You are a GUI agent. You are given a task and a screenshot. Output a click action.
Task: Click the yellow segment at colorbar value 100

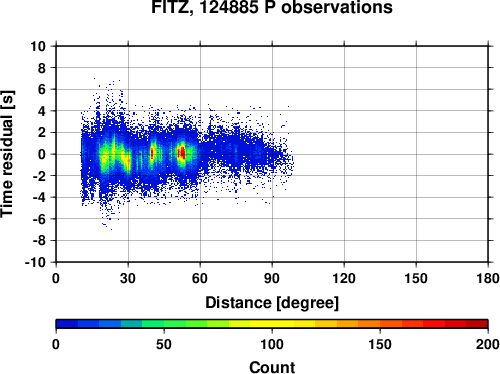(x=272, y=324)
